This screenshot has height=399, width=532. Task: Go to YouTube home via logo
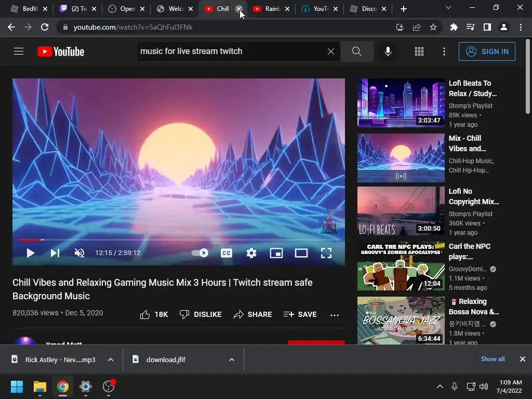[x=61, y=51]
